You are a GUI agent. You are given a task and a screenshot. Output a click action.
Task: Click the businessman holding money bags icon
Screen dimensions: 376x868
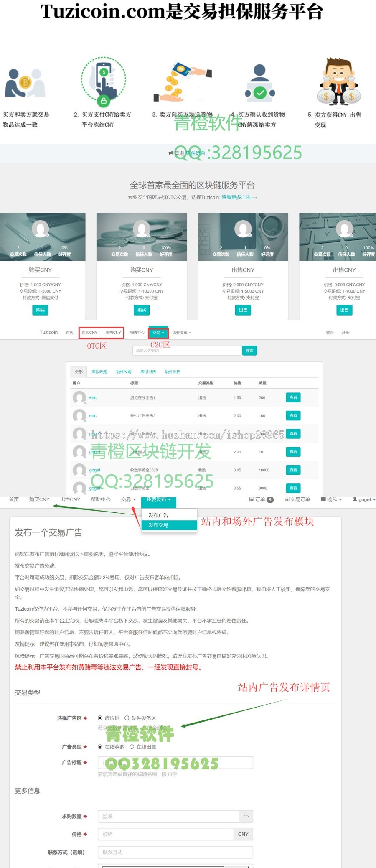[338, 81]
